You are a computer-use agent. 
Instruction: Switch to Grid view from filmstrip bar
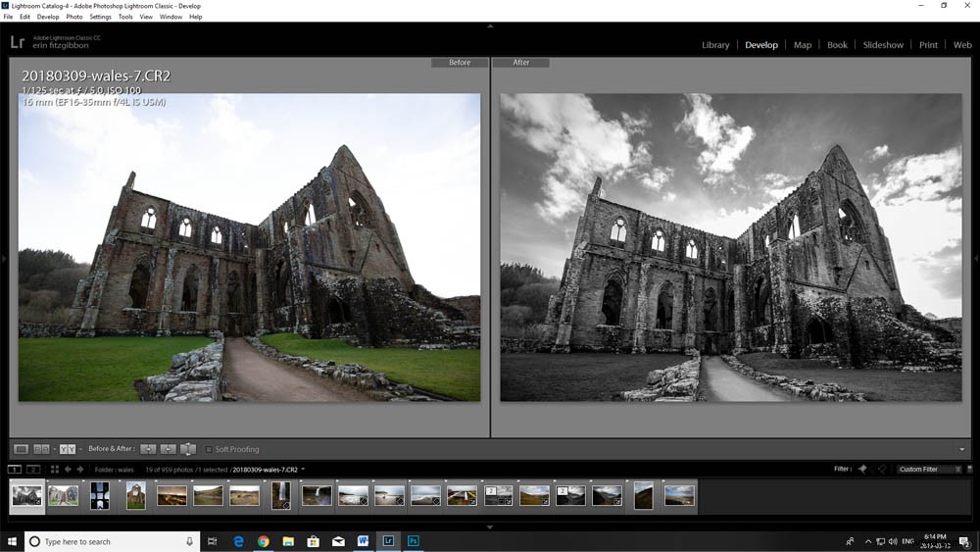54,470
